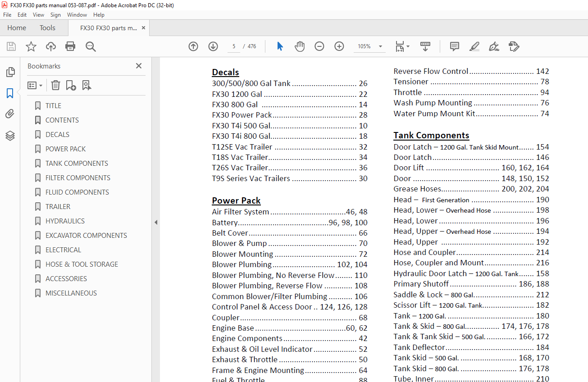Click the Air Filter System entry
This screenshot has height=382, width=588.
click(x=290, y=212)
